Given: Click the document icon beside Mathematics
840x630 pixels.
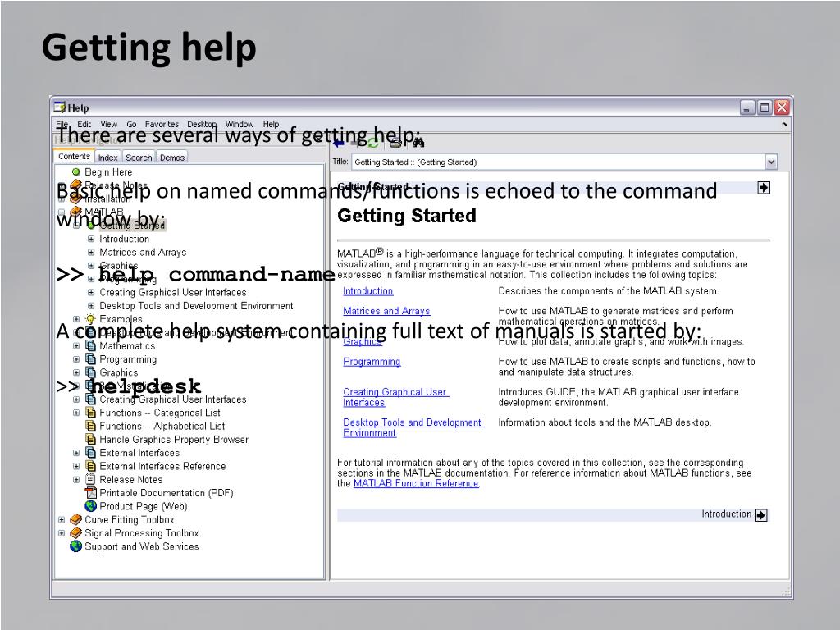Looking at the screenshot, I should [90, 346].
